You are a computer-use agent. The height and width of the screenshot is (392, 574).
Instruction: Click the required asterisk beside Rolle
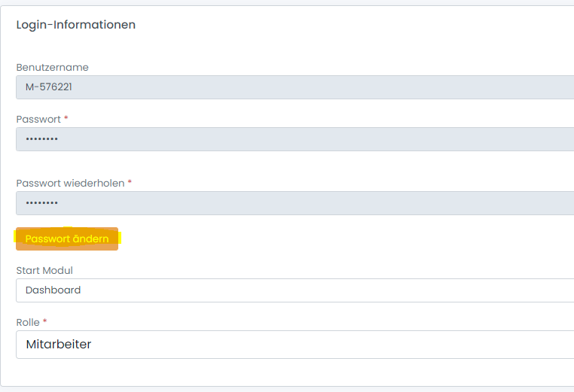tap(45, 321)
